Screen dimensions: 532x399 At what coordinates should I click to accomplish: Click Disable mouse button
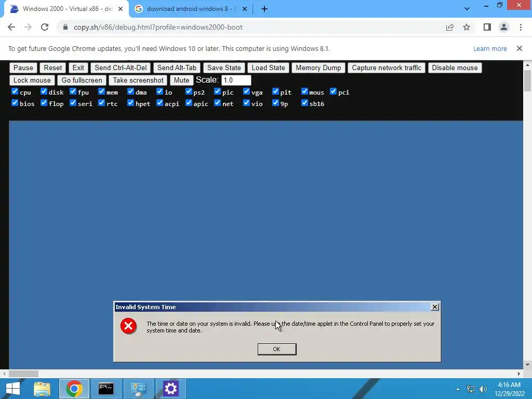[x=455, y=68]
